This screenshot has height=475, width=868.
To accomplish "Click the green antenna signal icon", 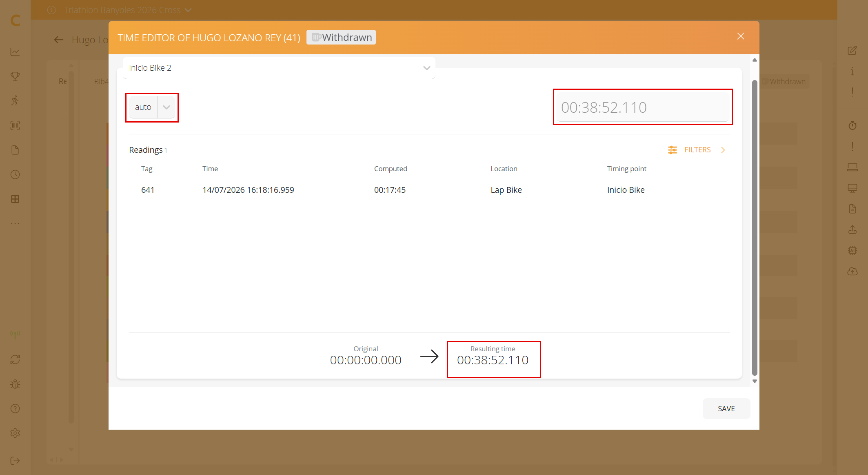I will click(15, 335).
